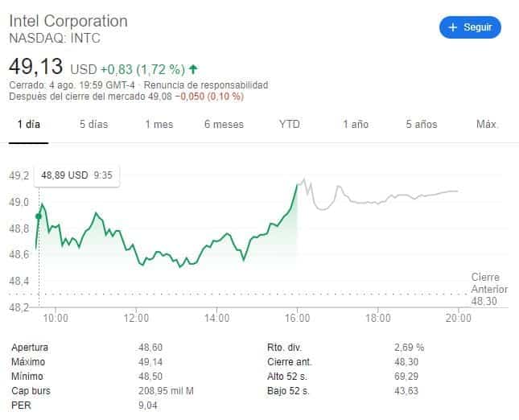Click the 20:00 time axis label
The image size is (519, 420).
[459, 318]
